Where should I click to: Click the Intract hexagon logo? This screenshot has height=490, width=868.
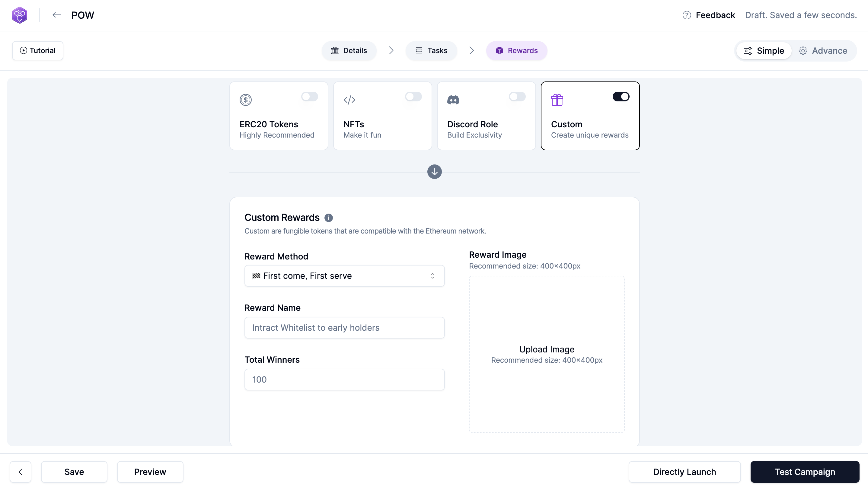click(x=20, y=15)
